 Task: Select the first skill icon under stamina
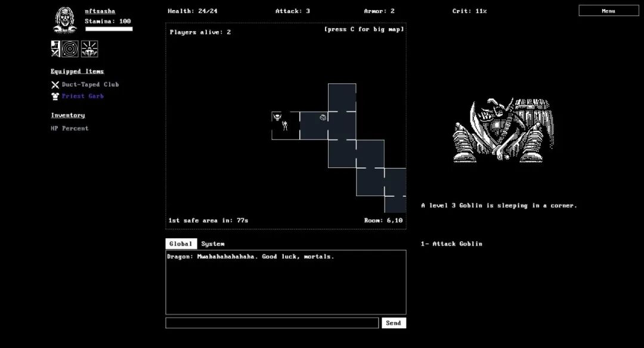pyautogui.click(x=55, y=49)
